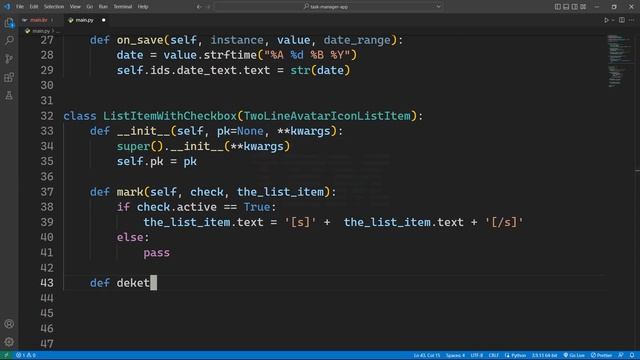The image size is (640, 360).
Task: Open the Run menu
Action: [103, 7]
